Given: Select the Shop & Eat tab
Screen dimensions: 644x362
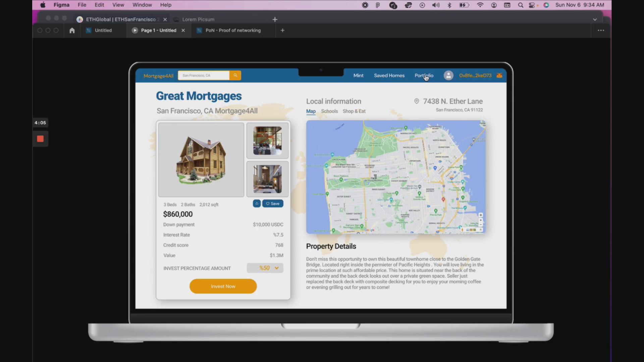Looking at the screenshot, I should pos(354,111).
